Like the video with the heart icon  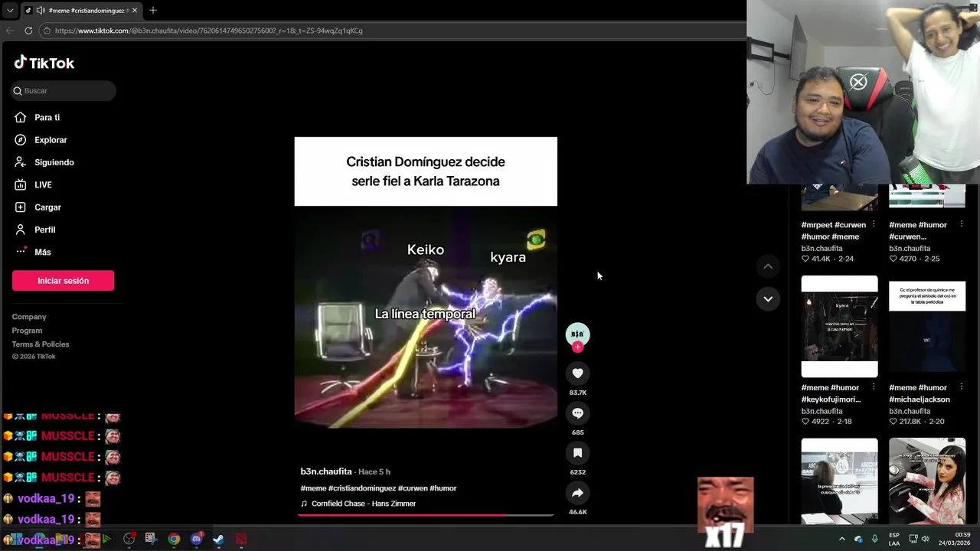click(577, 373)
